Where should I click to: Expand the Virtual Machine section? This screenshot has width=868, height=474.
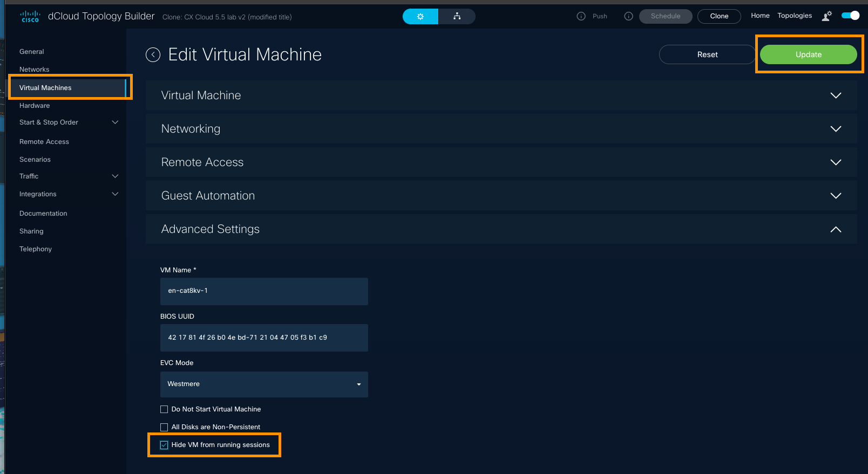pyautogui.click(x=501, y=95)
